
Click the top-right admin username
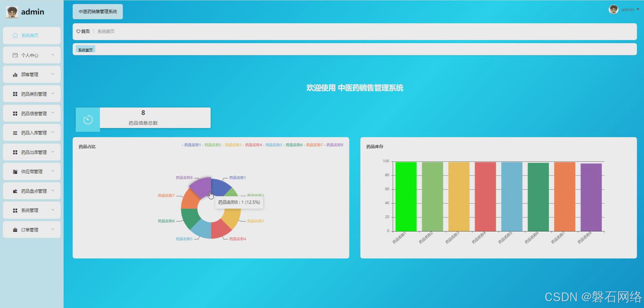pyautogui.click(x=628, y=9)
